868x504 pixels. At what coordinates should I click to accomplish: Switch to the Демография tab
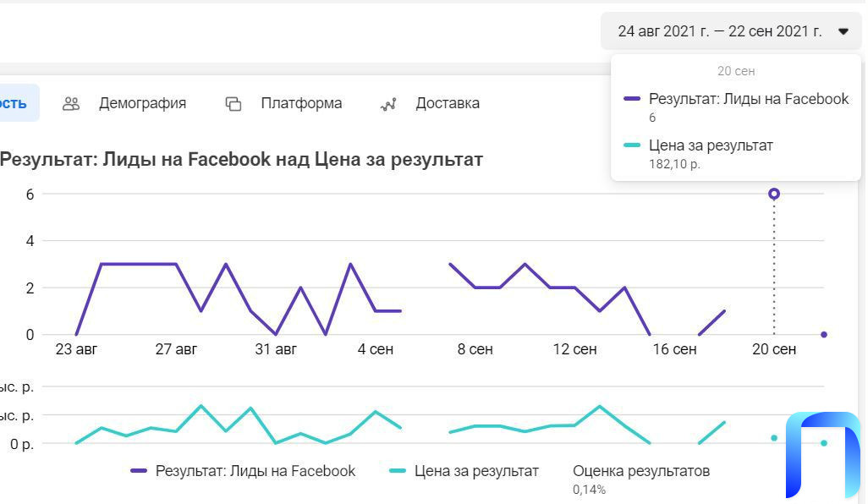pyautogui.click(x=142, y=103)
